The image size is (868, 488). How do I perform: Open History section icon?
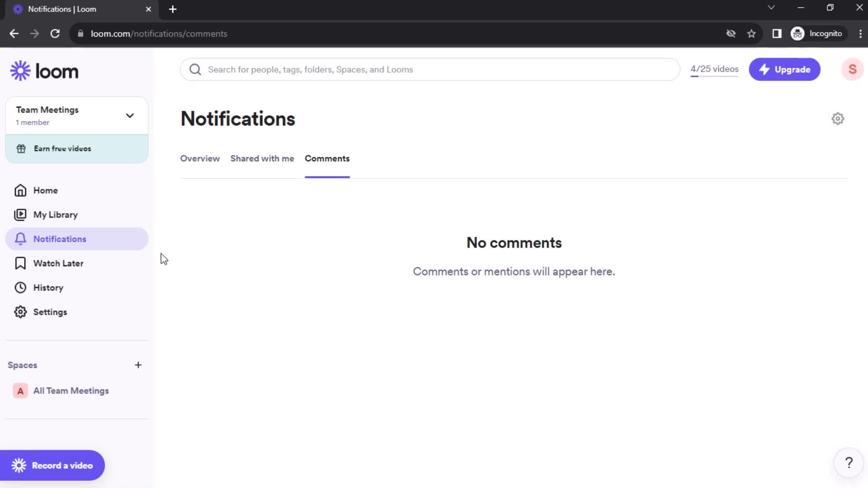(x=20, y=288)
